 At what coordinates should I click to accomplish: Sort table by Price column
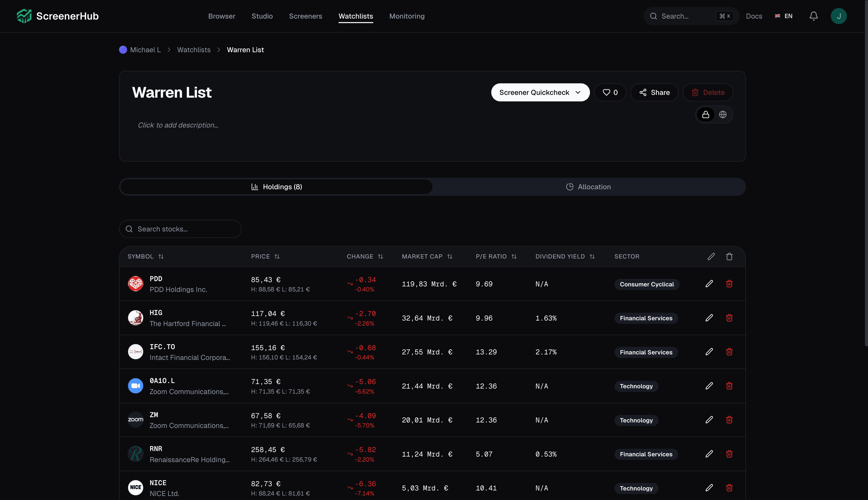click(x=265, y=257)
